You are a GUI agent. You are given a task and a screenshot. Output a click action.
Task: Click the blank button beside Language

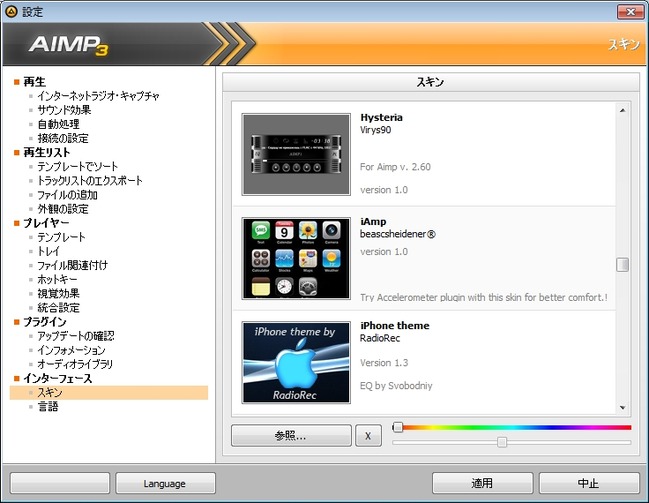(60, 483)
